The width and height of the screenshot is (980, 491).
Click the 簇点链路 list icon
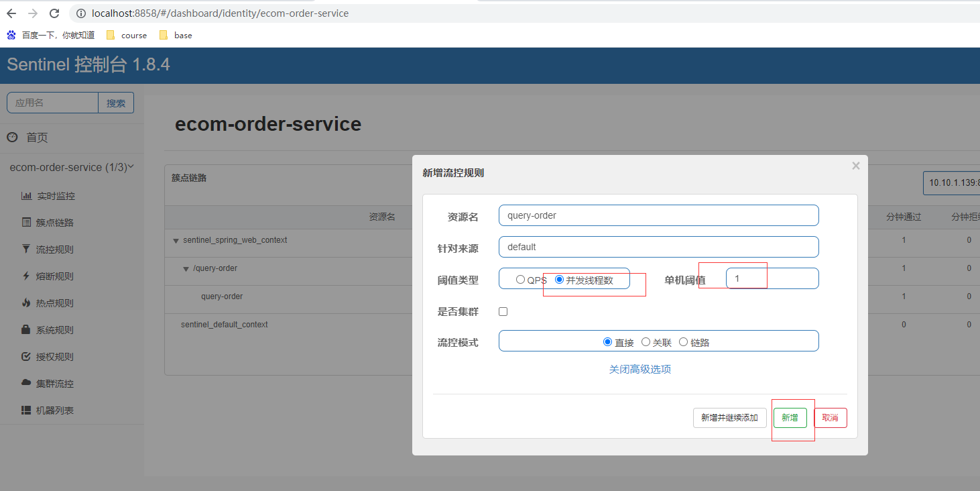(27, 222)
